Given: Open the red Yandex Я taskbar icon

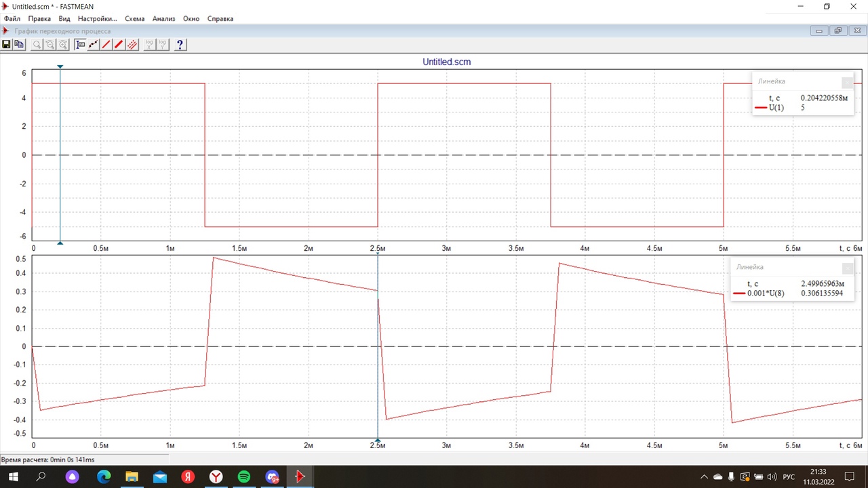Looking at the screenshot, I should (188, 477).
